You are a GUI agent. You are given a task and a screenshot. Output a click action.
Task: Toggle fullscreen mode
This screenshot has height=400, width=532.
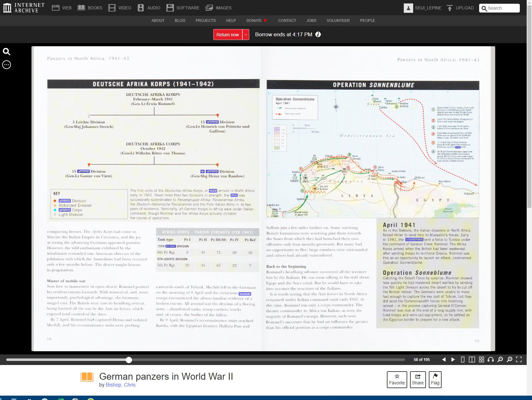click(519, 360)
